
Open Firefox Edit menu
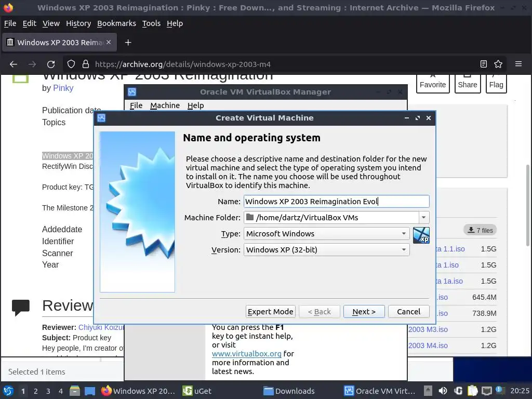tap(29, 23)
